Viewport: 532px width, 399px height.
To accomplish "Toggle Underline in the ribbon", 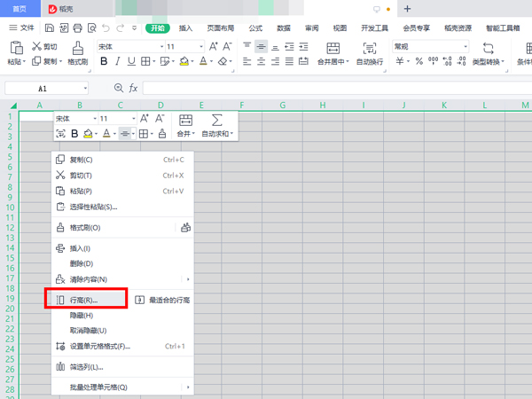I will pyautogui.click(x=131, y=61).
